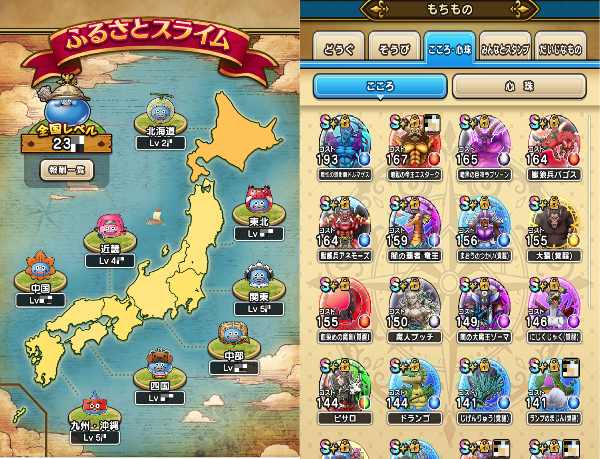Select the 東北 region slime icon
600x459 pixels.
[259, 201]
